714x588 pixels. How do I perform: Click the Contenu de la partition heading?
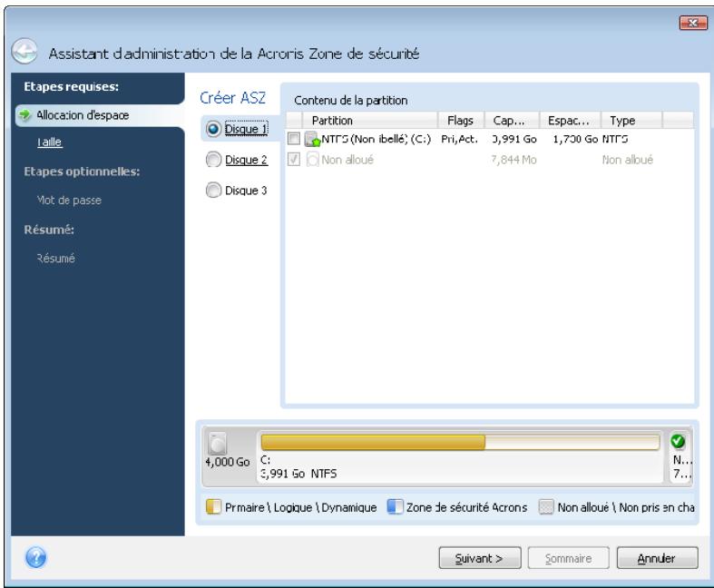pos(350,100)
